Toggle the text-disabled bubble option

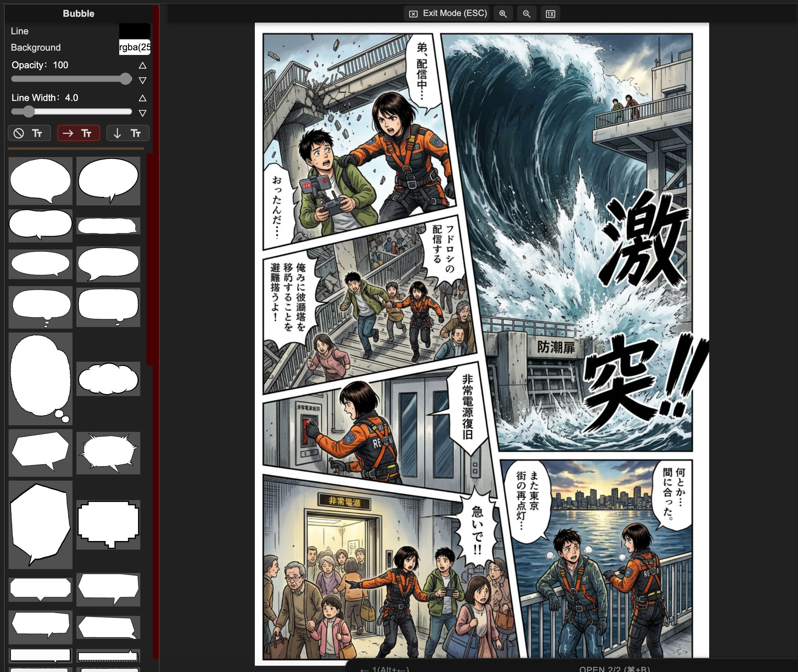click(x=29, y=133)
